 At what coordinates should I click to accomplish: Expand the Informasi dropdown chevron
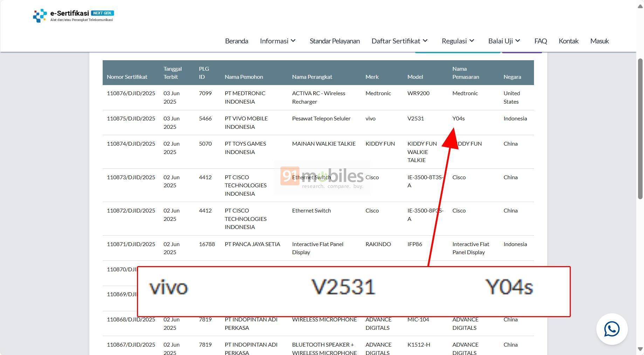click(x=293, y=41)
